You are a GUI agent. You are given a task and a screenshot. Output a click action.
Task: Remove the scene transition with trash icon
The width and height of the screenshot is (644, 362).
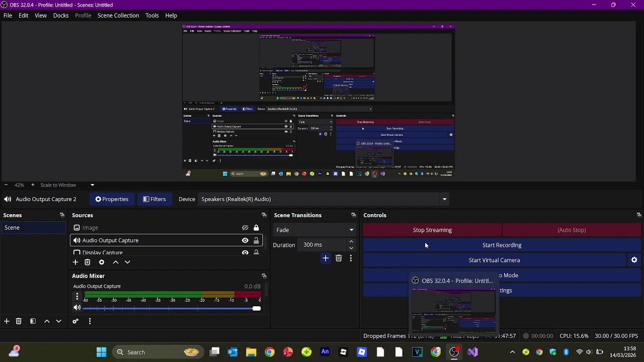[339, 258]
